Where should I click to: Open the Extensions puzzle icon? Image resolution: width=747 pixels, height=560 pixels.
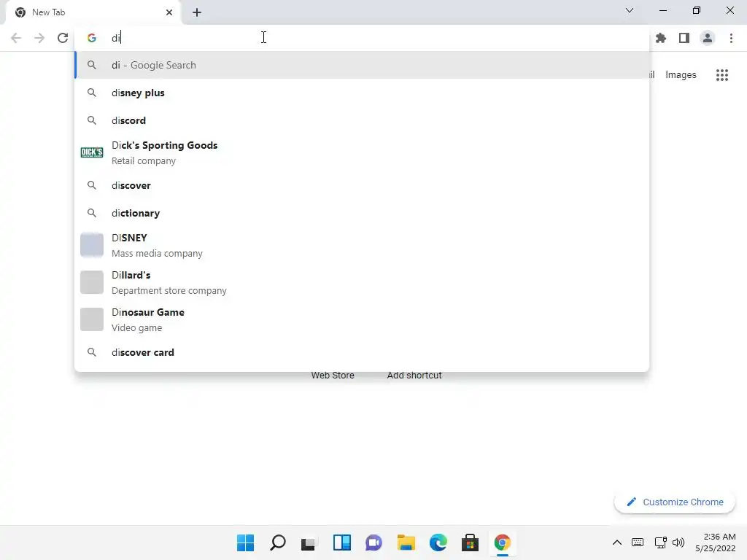(x=661, y=38)
